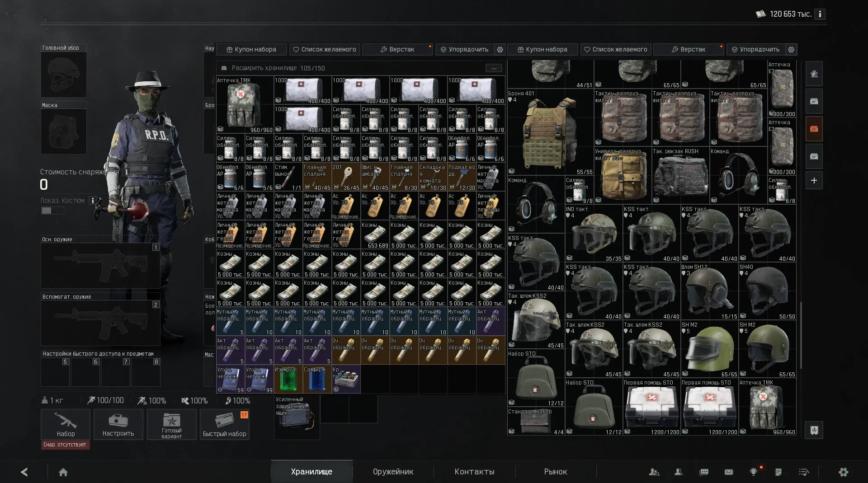The height and width of the screenshot is (483, 868).
Task: Select the highlighted orange storage container icon
Action: [x=814, y=129]
